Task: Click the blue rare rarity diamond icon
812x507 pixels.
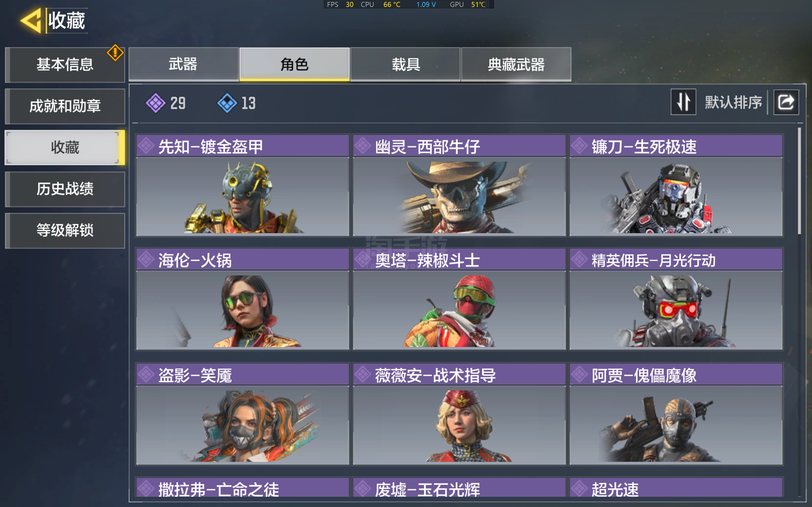Action: (x=227, y=103)
